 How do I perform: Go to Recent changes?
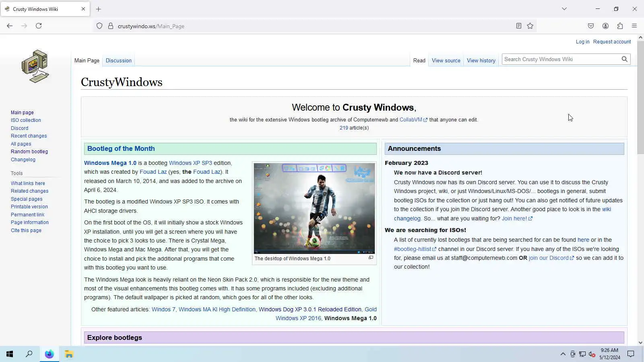[x=29, y=136]
